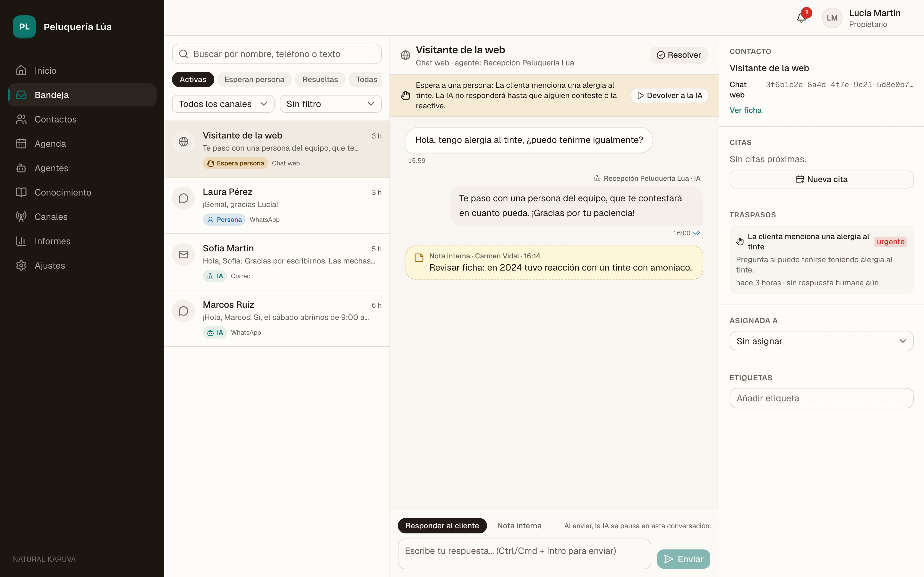Open Informes chart icon in sidebar
The image size is (924, 577).
(21, 241)
